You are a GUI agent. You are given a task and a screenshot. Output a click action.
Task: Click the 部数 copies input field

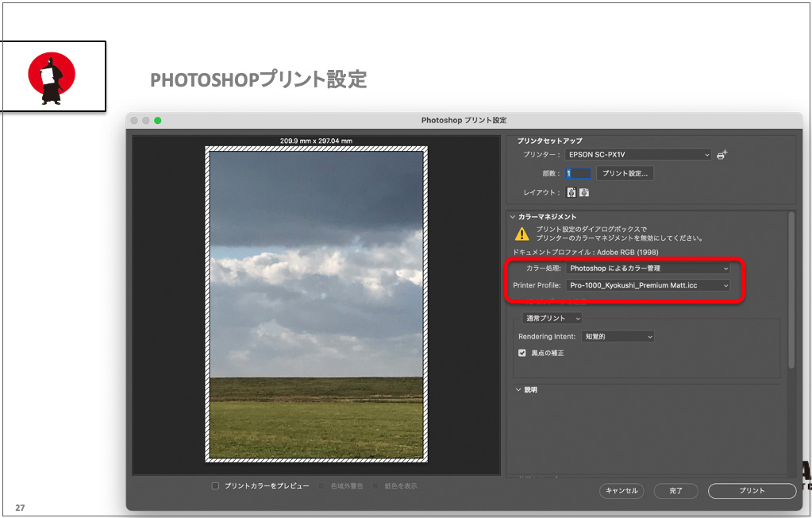tap(578, 173)
